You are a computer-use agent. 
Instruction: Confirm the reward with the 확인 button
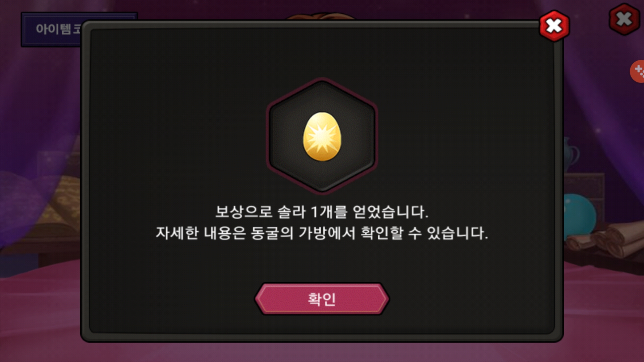pos(322,299)
